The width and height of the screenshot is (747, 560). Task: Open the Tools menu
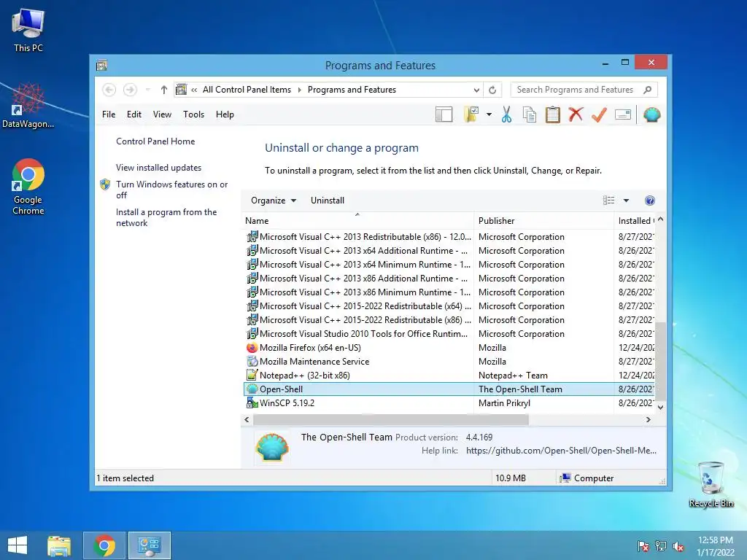pyautogui.click(x=193, y=114)
